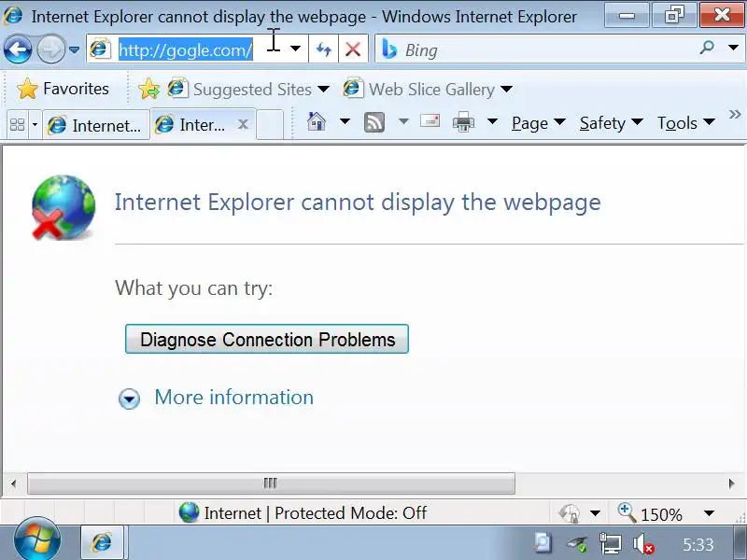Click Safely Remove Hardware tray icon
This screenshot has width=747, height=560.
(576, 544)
